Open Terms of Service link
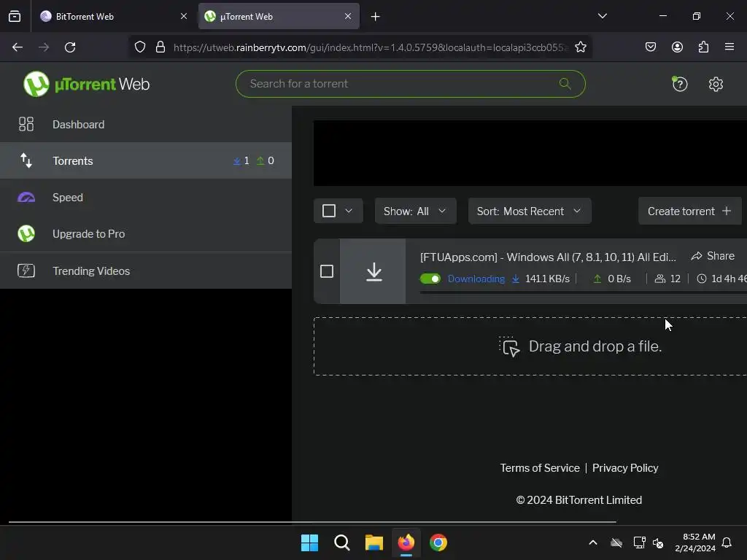This screenshot has height=560, width=747. [540, 468]
